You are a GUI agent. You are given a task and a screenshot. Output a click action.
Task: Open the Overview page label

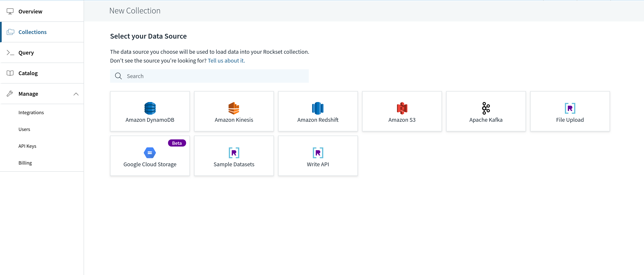[30, 12]
